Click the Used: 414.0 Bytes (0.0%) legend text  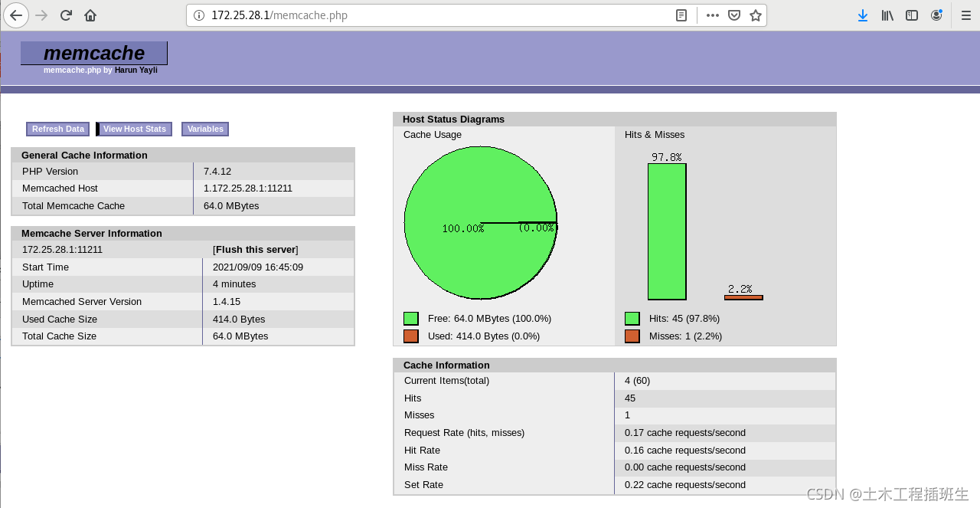(484, 336)
